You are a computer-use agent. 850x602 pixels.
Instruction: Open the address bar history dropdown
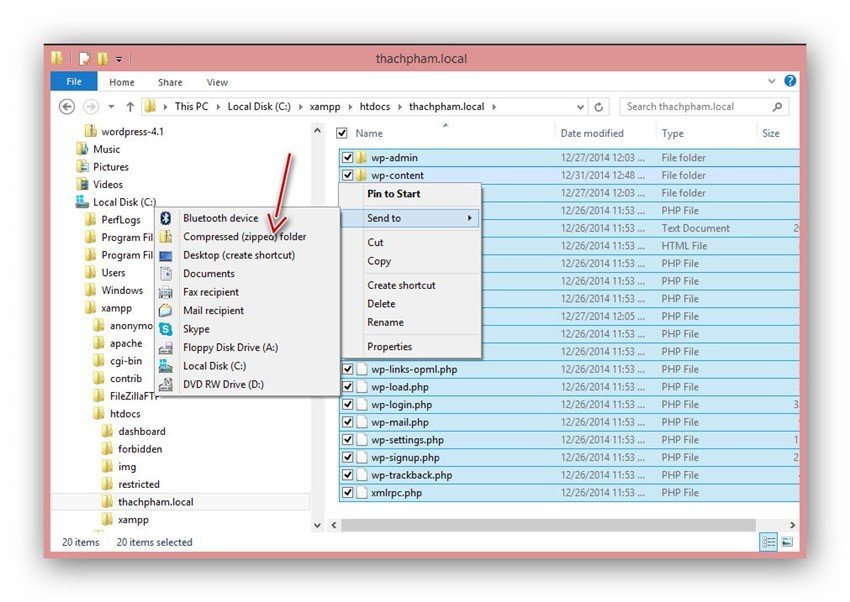tap(578, 106)
